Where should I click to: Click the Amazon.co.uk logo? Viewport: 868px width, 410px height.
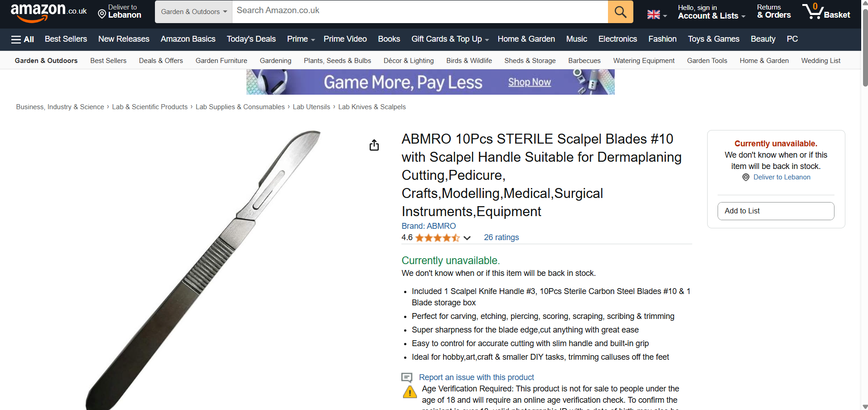pyautogui.click(x=48, y=12)
